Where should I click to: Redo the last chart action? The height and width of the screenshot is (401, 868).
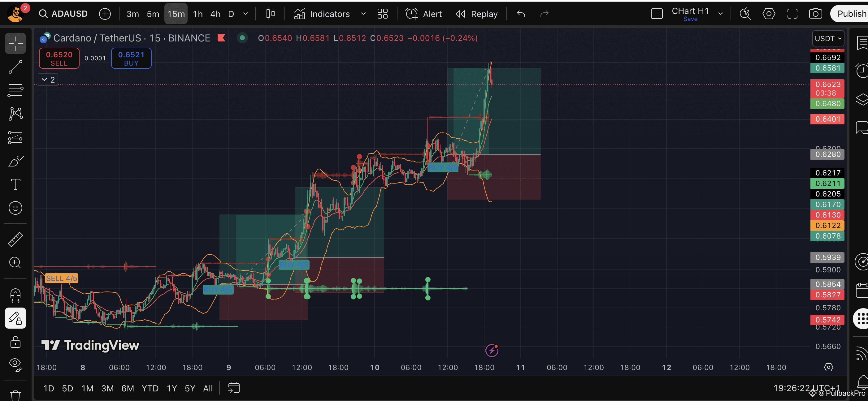point(545,14)
